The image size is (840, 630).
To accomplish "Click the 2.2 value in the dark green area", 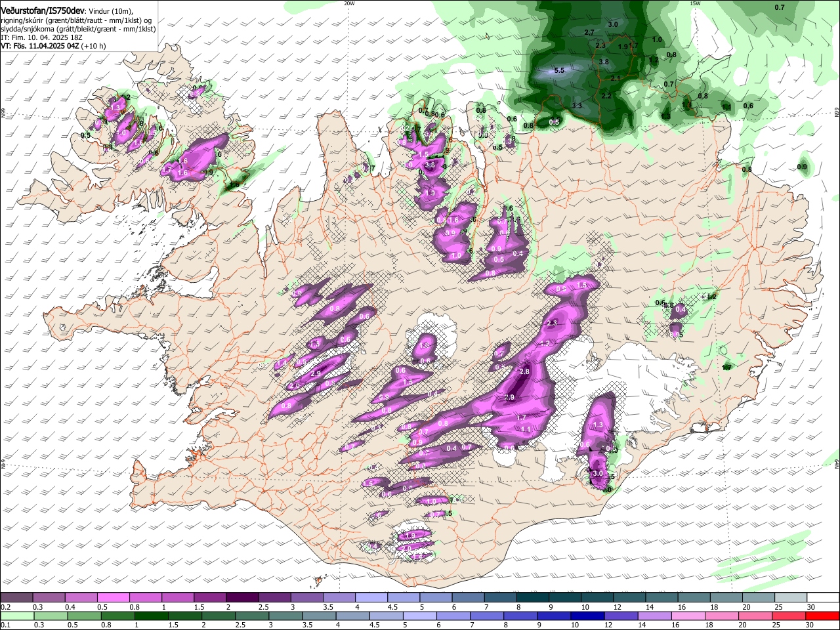I will (x=606, y=96).
